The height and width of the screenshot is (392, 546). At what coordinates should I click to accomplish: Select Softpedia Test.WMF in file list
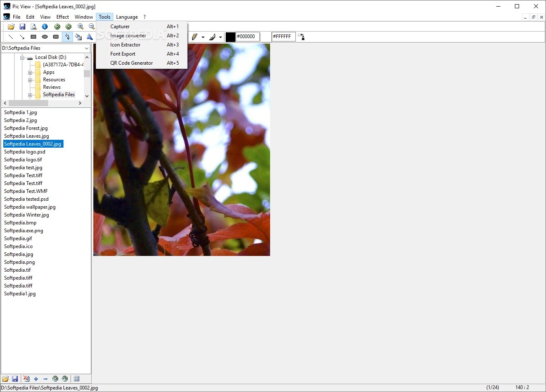[x=26, y=191]
